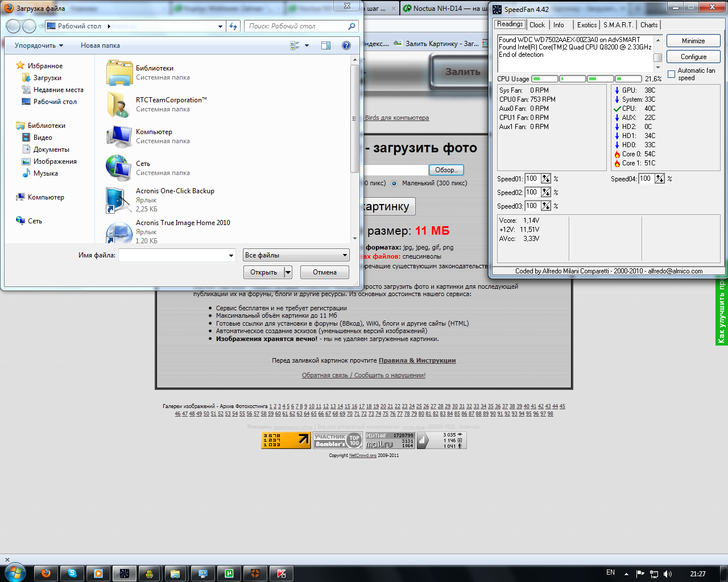728x582 pixels.
Task: Click the Имя файла input field
Action: pos(173,256)
